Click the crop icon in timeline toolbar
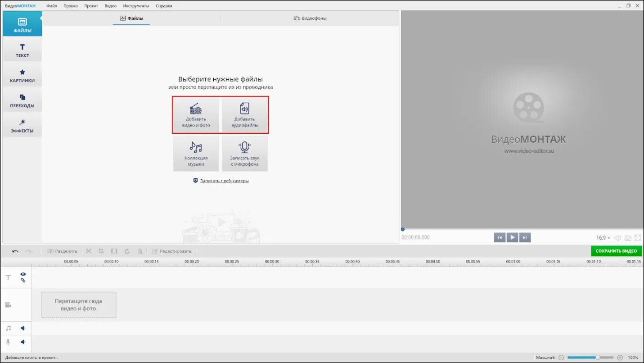644x363 pixels. pyautogui.click(x=101, y=251)
